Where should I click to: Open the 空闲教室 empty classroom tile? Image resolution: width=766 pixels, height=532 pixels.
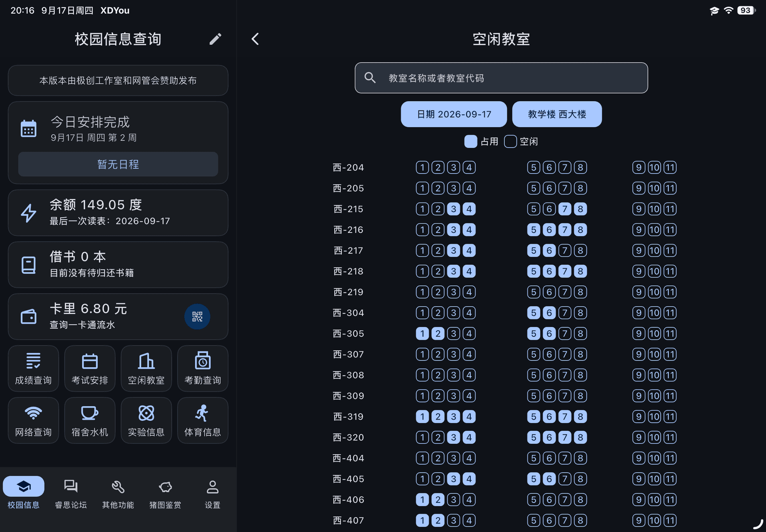coord(146,368)
